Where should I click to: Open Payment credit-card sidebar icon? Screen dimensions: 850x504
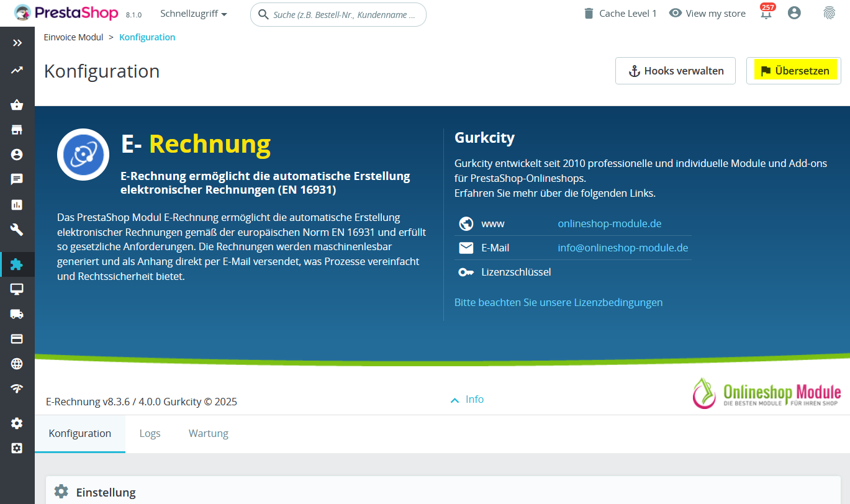[17, 339]
